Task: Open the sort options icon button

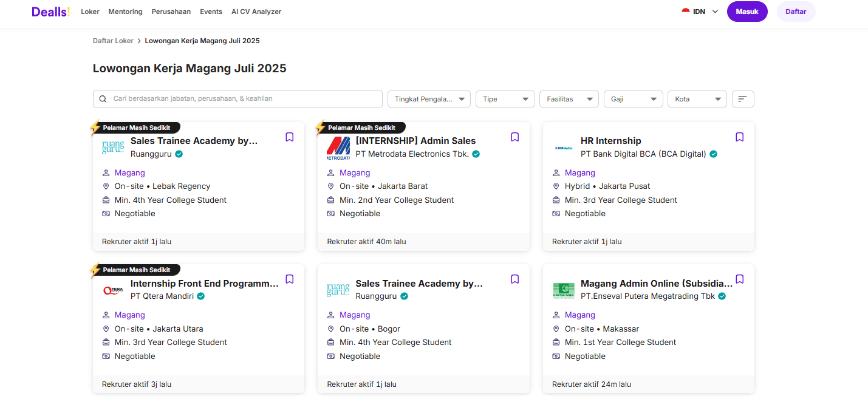Action: pyautogui.click(x=743, y=99)
